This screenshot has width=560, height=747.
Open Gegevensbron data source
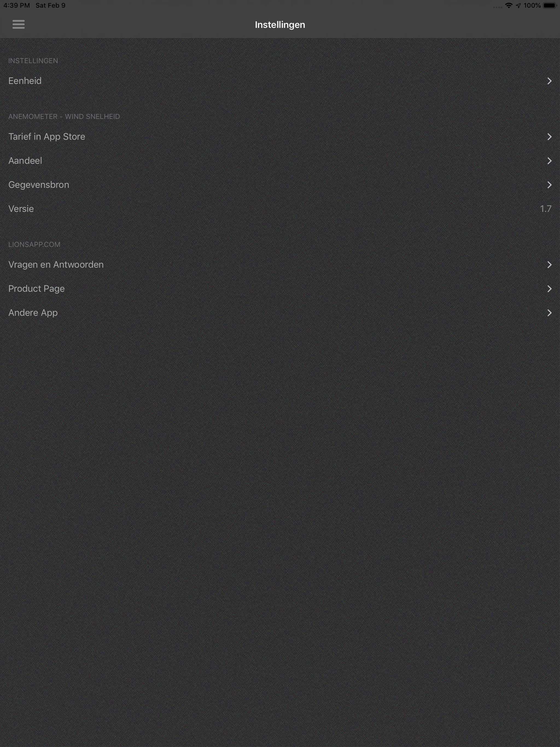point(280,185)
